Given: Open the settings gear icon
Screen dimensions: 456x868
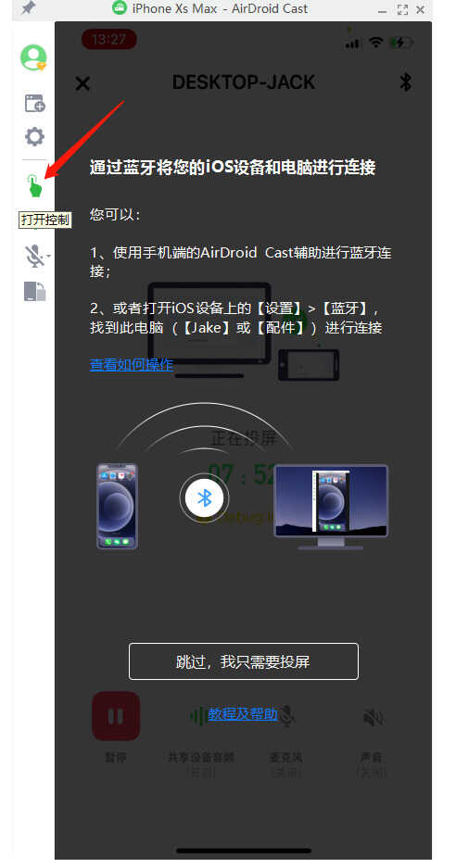Looking at the screenshot, I should [x=34, y=137].
